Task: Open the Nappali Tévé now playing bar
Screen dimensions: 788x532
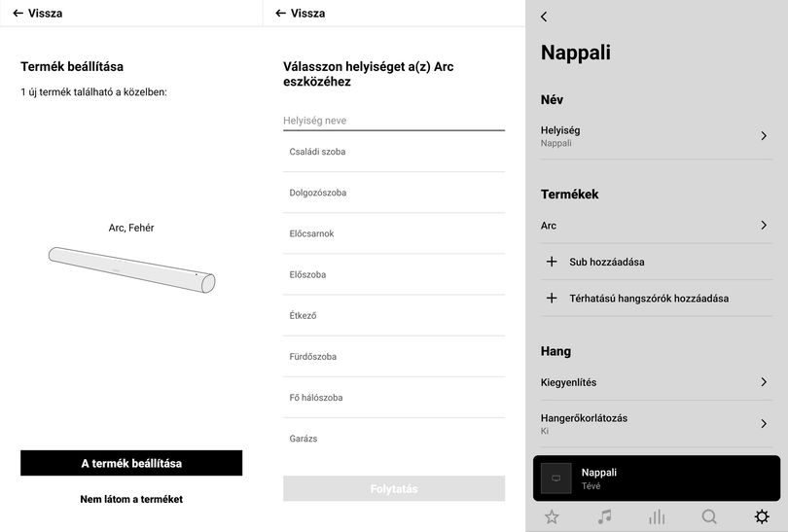Action: [x=657, y=479]
